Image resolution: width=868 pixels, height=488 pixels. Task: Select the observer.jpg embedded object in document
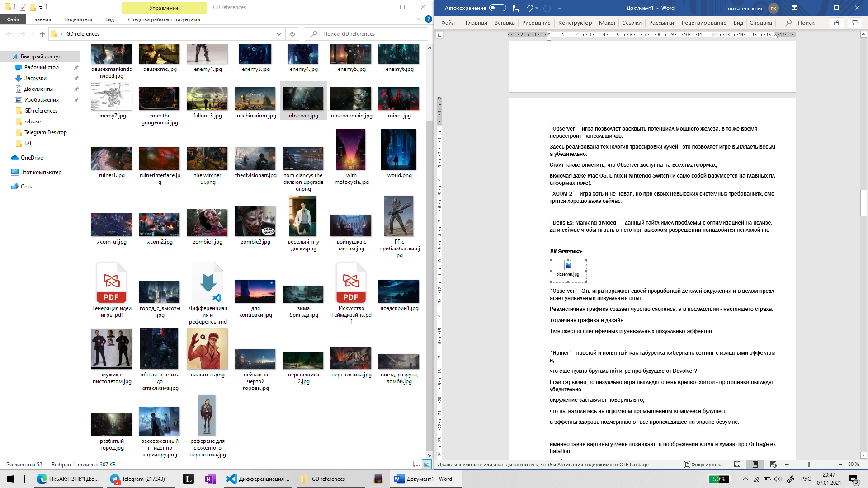568,271
